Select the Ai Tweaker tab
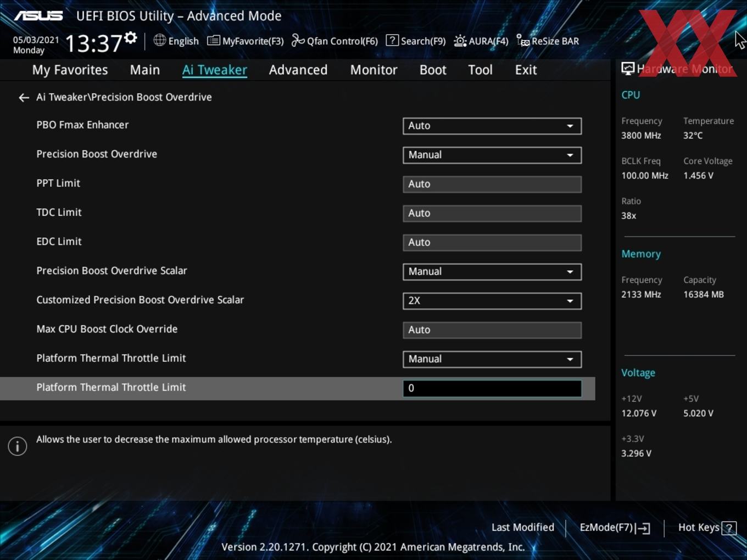 click(215, 70)
